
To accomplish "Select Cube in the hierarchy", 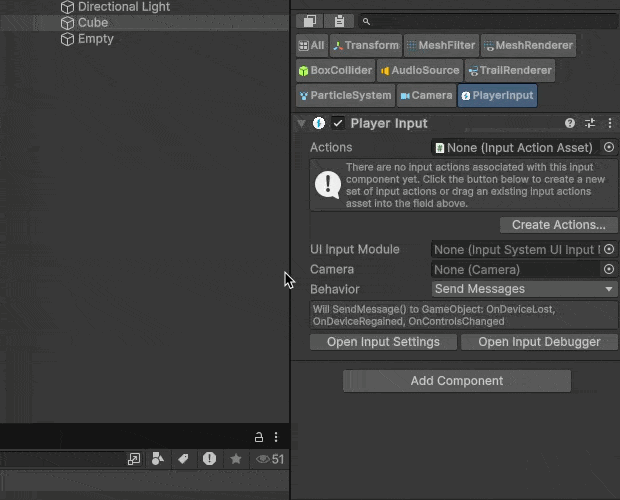I will [x=92, y=22].
